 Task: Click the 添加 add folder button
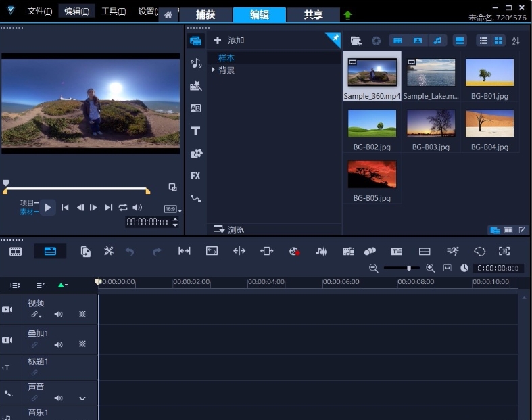coord(229,41)
